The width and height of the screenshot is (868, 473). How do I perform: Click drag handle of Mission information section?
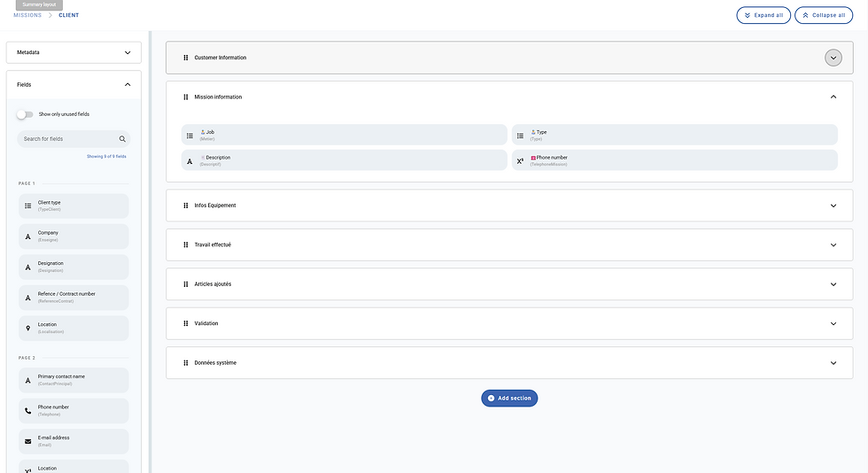[x=185, y=97]
